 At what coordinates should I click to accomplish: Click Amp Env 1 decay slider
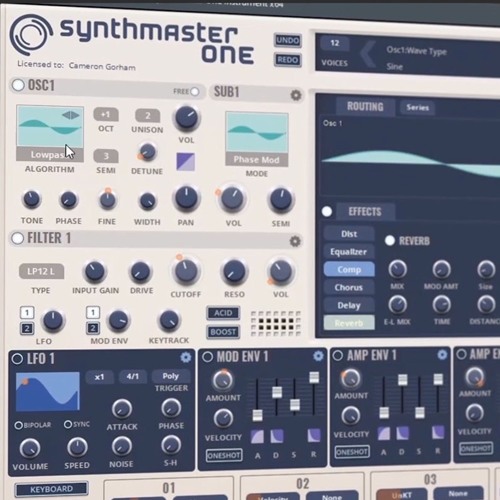click(402, 379)
